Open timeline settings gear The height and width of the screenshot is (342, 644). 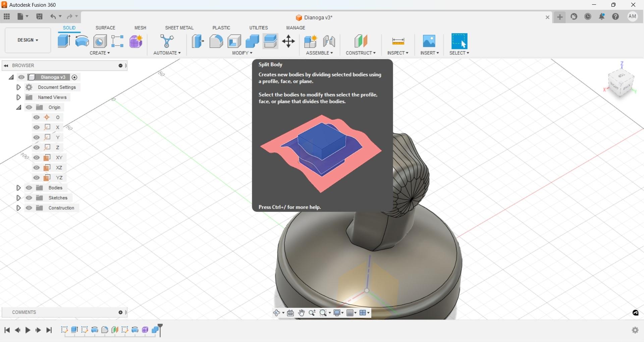[x=635, y=330]
